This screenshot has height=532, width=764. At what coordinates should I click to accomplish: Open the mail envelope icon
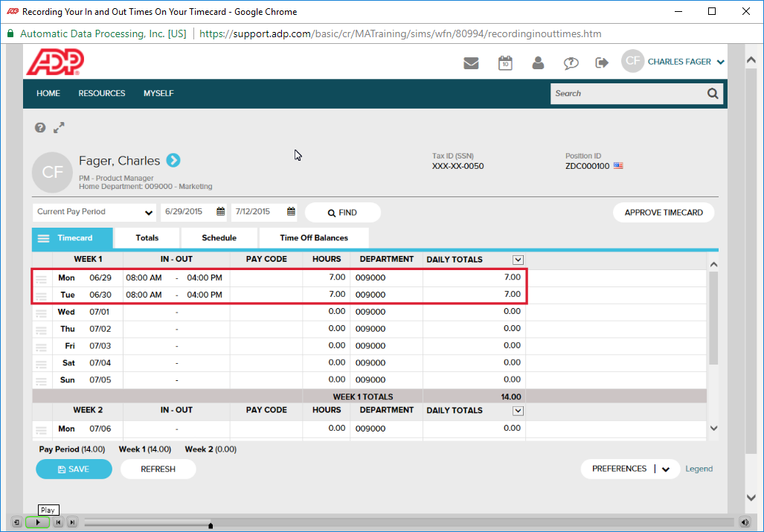tap(471, 63)
